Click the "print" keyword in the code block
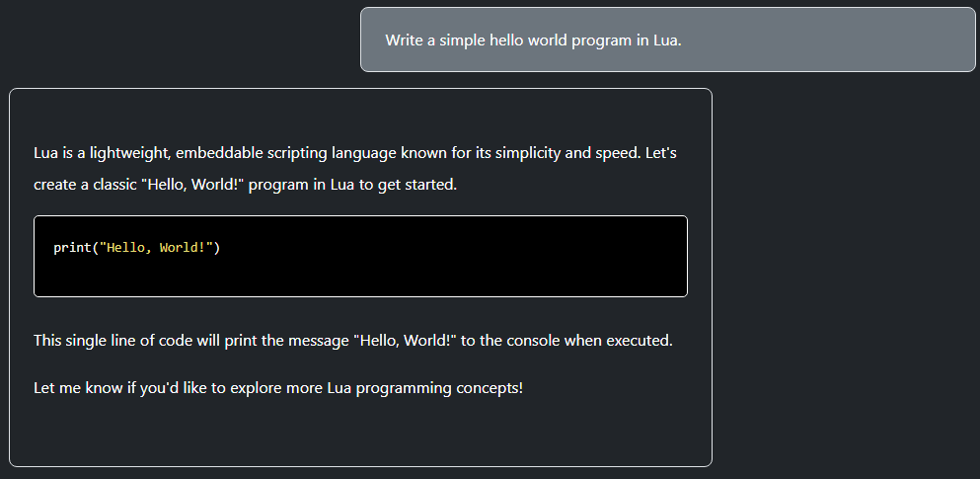980x479 pixels. pos(72,247)
